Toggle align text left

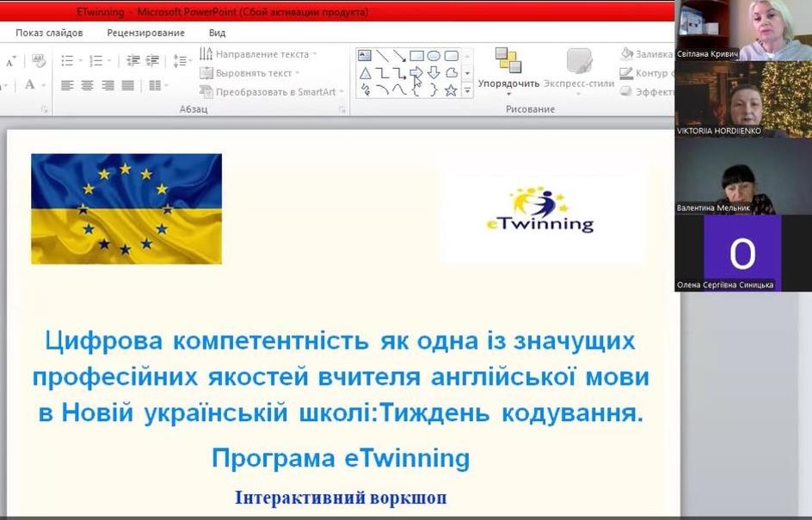pos(67,85)
